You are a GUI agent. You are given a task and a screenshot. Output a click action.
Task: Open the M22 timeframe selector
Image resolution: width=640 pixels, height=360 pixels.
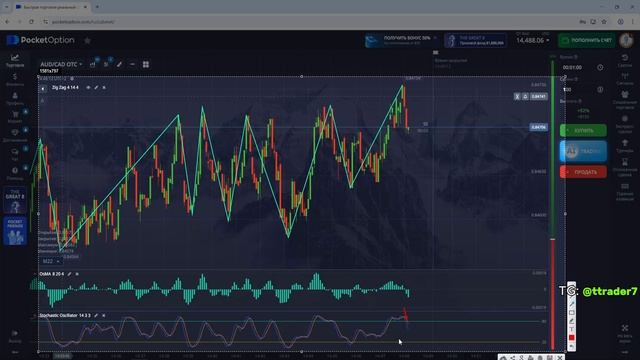[x=51, y=261]
